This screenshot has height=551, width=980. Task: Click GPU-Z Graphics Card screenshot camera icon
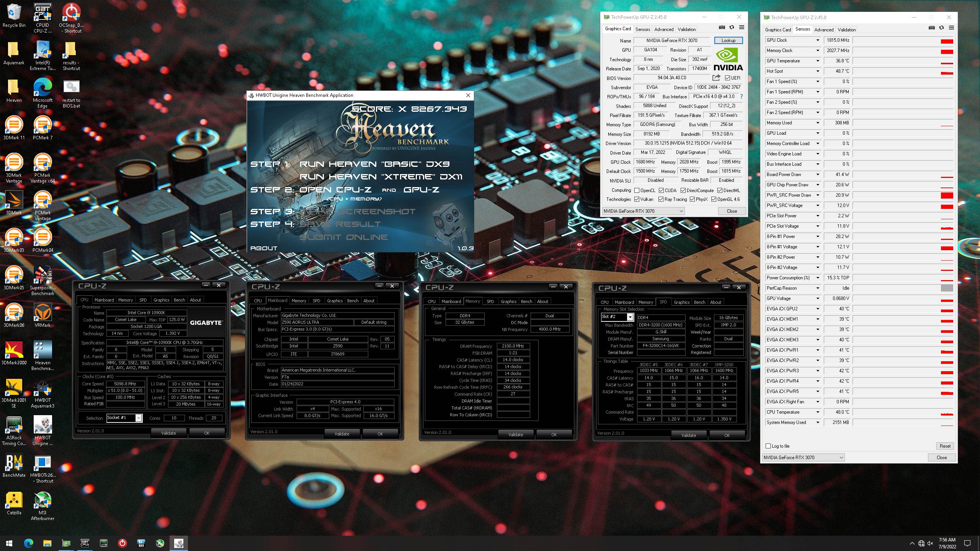pos(722,27)
